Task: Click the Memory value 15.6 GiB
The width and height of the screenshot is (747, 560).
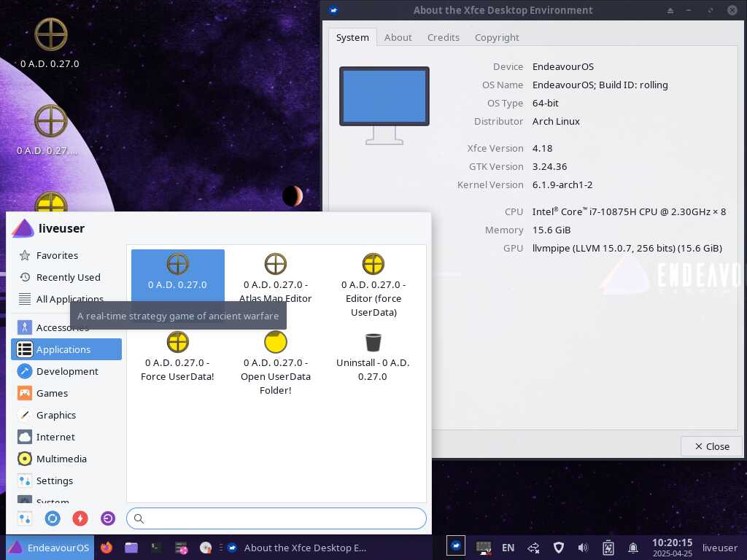Action: click(551, 230)
